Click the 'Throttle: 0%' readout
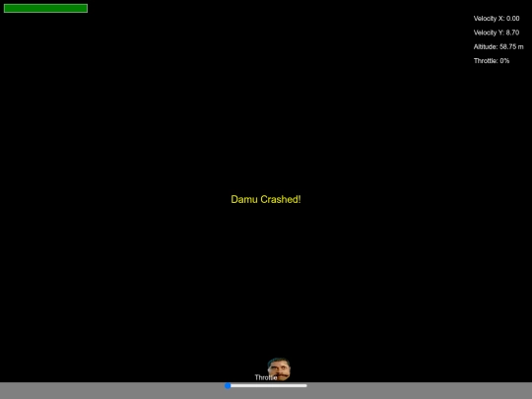Screen dimensions: 532x399 tap(492, 61)
